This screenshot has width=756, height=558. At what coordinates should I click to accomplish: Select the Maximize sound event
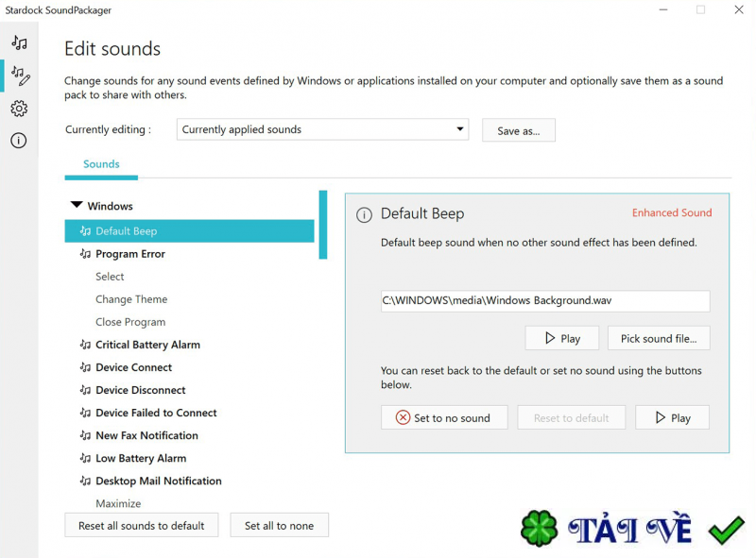coord(118,503)
